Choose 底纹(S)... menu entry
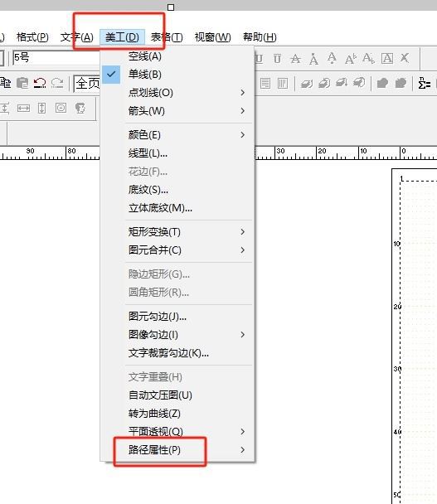This screenshot has height=504, width=437. 177,190
